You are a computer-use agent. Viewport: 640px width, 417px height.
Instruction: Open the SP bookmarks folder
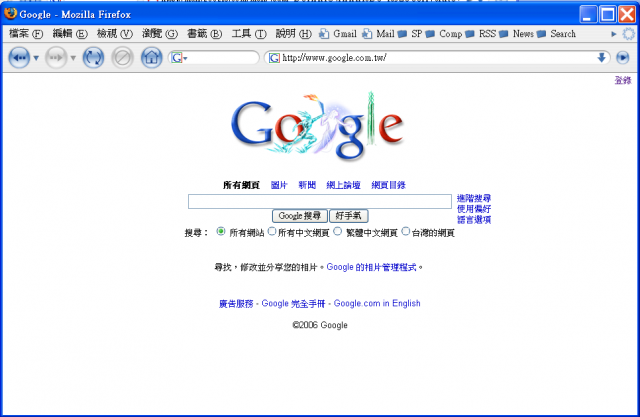pyautogui.click(x=411, y=34)
